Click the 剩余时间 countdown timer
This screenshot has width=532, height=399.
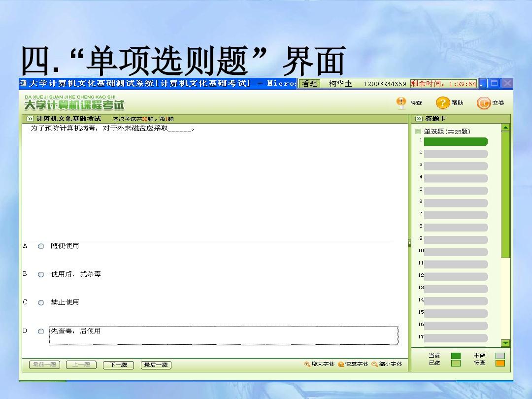tap(443, 83)
